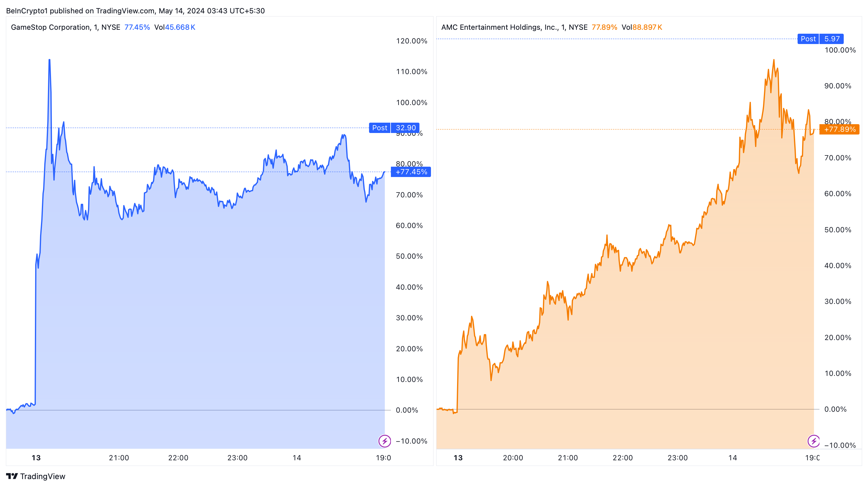Click the 0.00% baseline label on GameStop chart
Viewport: 868px width, 487px height.
[407, 410]
